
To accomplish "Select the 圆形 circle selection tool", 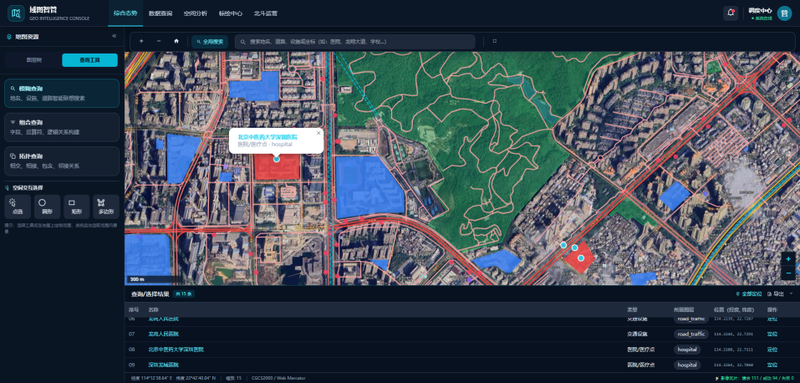I will click(47, 207).
